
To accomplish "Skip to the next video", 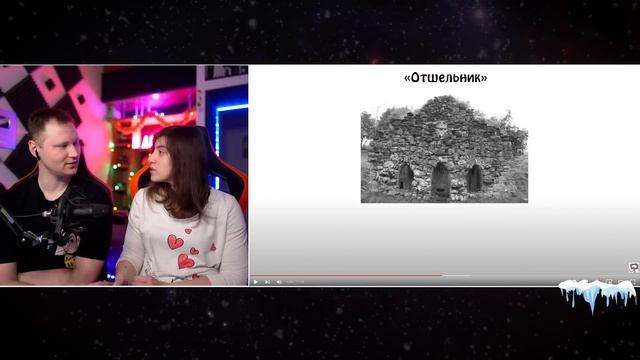I will (x=267, y=282).
